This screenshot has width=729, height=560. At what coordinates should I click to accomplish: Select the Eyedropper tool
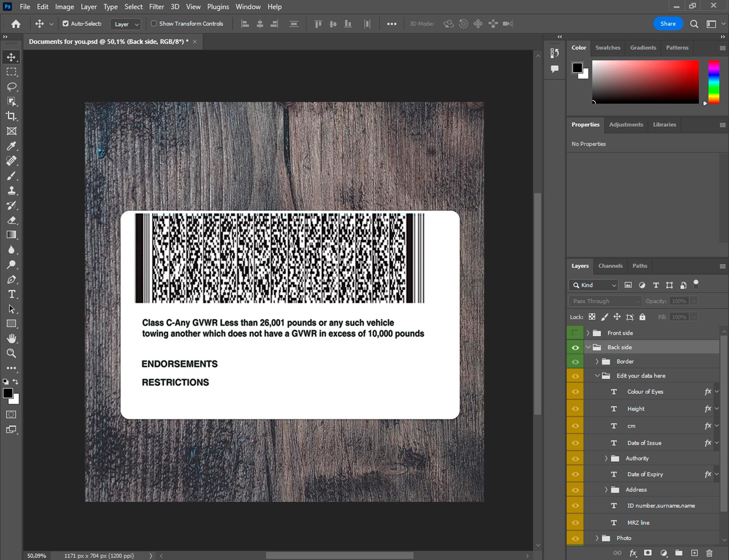pyautogui.click(x=12, y=146)
